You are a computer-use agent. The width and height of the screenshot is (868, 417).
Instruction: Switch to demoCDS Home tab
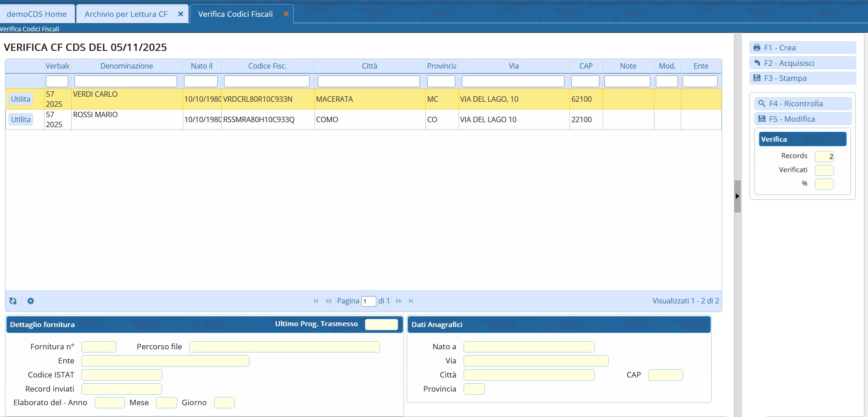(x=37, y=14)
